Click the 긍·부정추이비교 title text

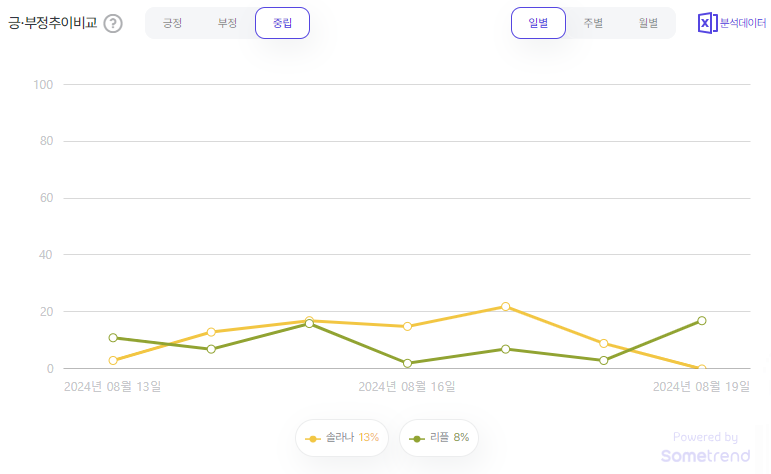point(52,23)
